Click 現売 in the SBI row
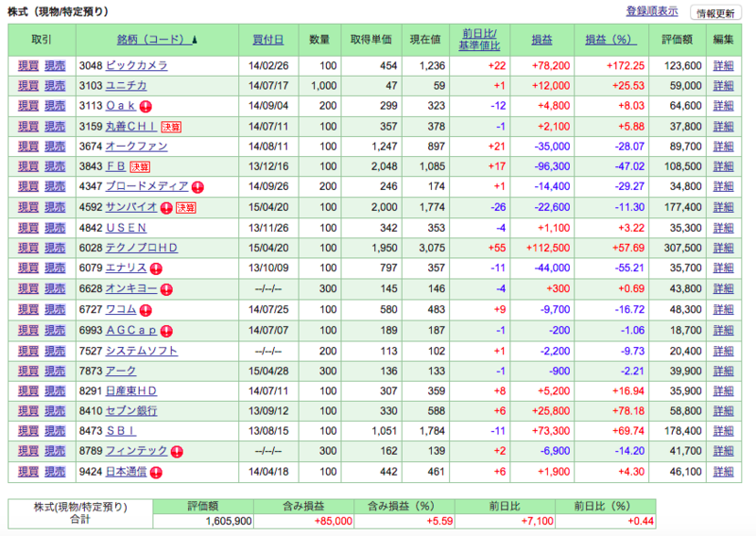 tap(55, 431)
